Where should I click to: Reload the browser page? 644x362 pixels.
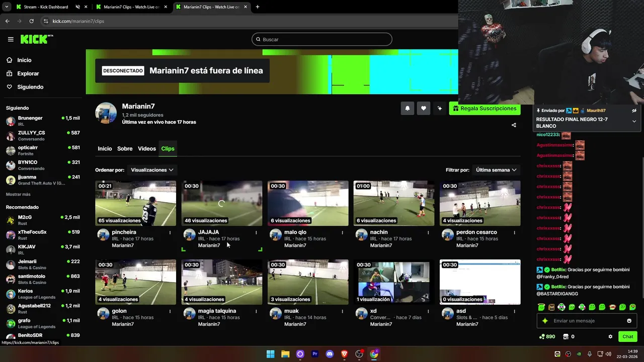[31, 21]
